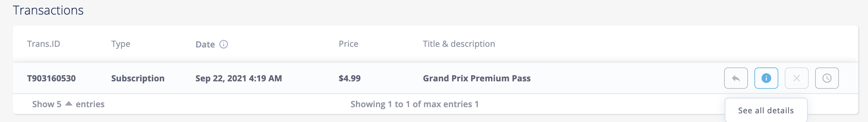This screenshot has width=868, height=122.
Task: Click the Showing 1 to 1 entries text
Action: [414, 104]
